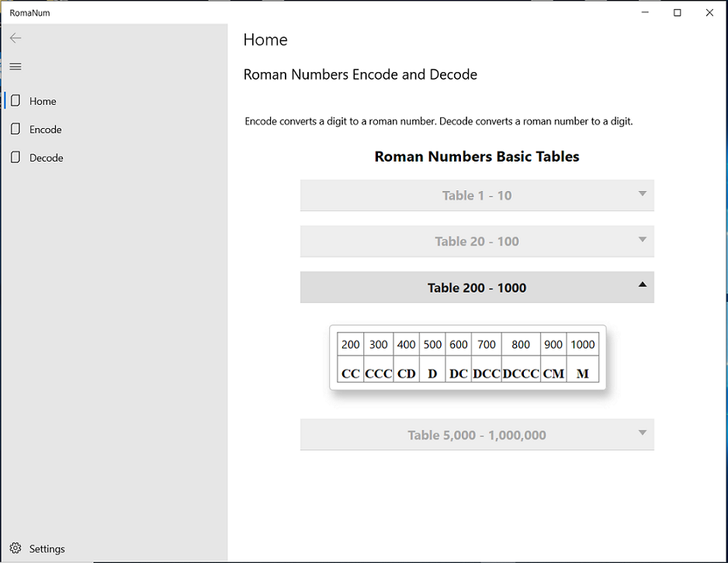Close the RomaNum window
This screenshot has width=728, height=563.
[x=709, y=12]
